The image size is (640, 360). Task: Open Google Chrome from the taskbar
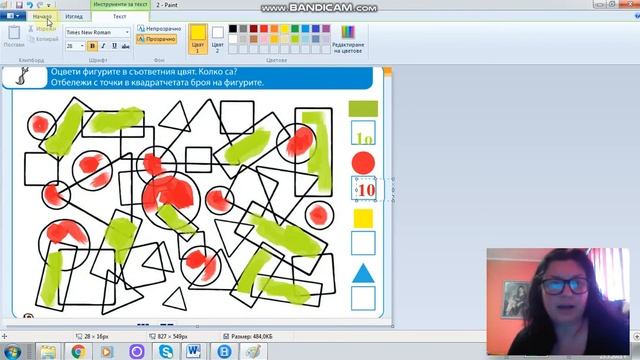click(x=78, y=351)
